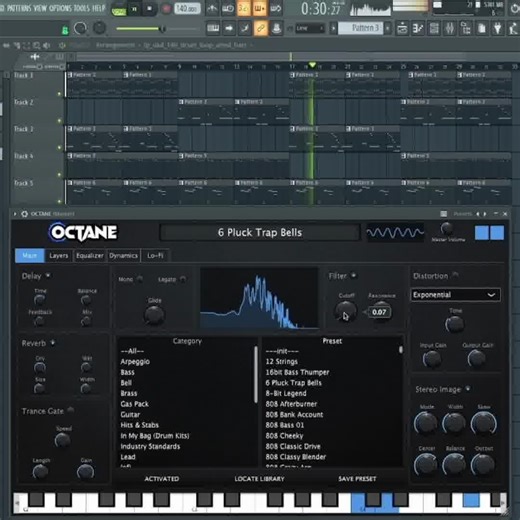Click the highlighted multilink to controllers icon
Image resolution: width=520 pixels, height=520 pixels.
tap(261, 29)
